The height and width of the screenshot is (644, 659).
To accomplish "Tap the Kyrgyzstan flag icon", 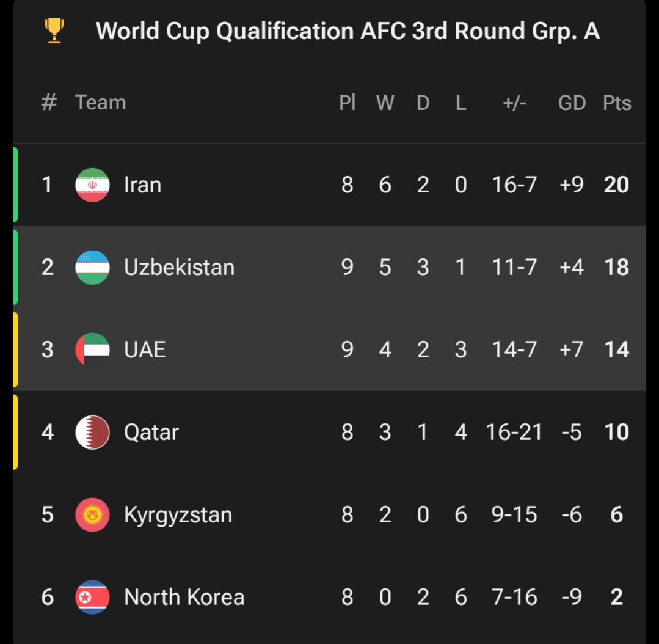I will coord(92,514).
